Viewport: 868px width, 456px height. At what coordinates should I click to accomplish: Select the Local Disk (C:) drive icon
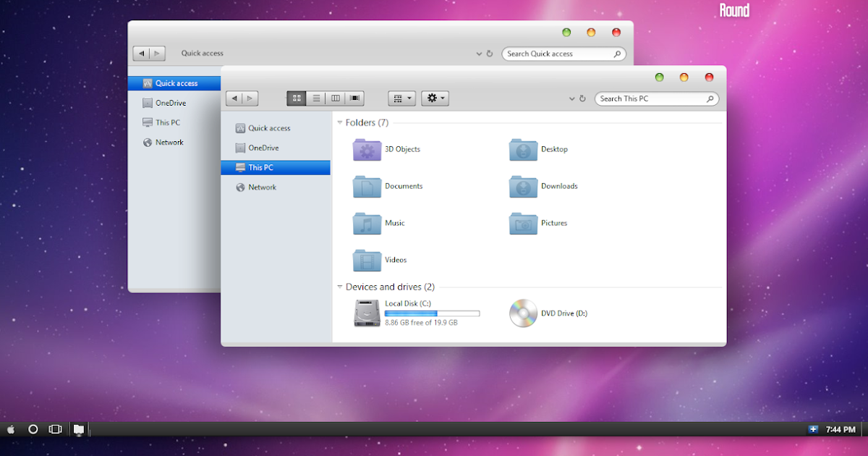[367, 313]
